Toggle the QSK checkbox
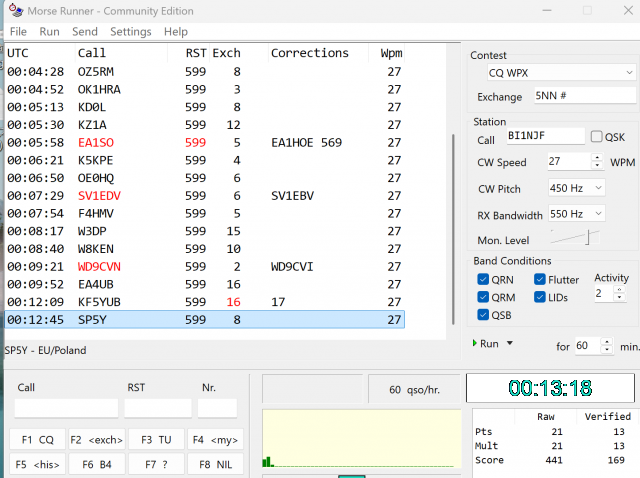Viewport: 640px width, 478px height. click(596, 136)
